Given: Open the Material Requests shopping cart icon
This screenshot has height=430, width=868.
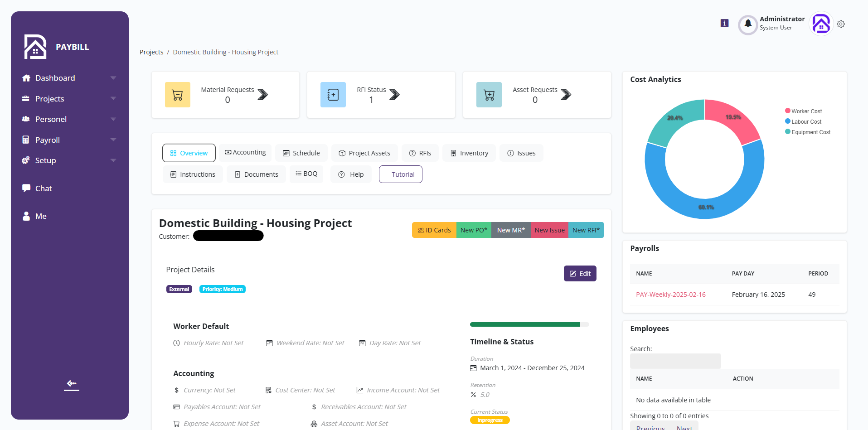Looking at the screenshot, I should coord(177,94).
